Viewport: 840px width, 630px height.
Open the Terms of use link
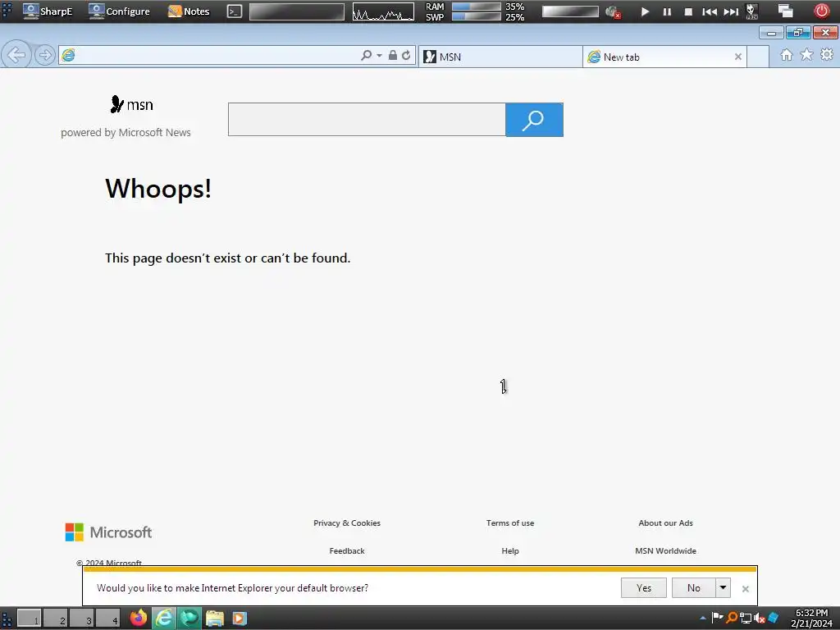point(510,523)
